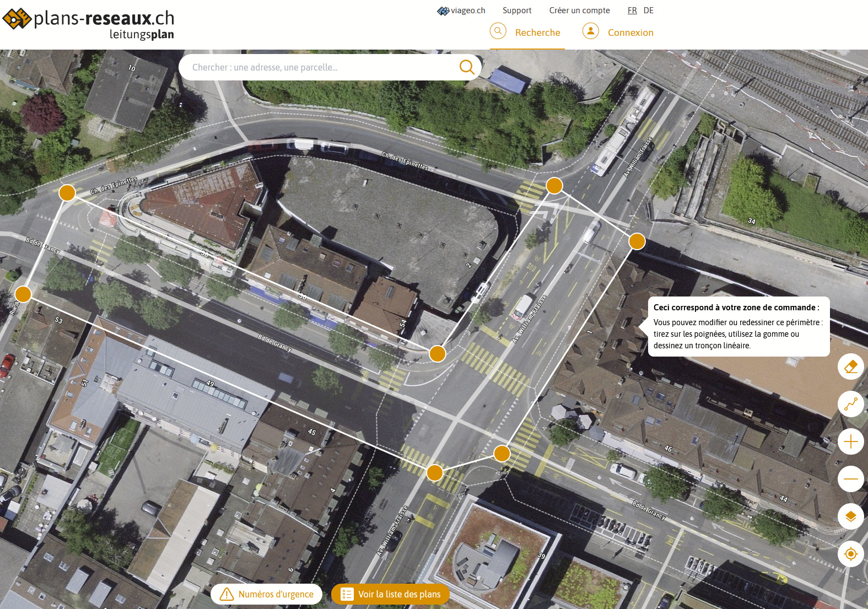The height and width of the screenshot is (609, 868).
Task: Center map on my location
Action: tap(850, 554)
